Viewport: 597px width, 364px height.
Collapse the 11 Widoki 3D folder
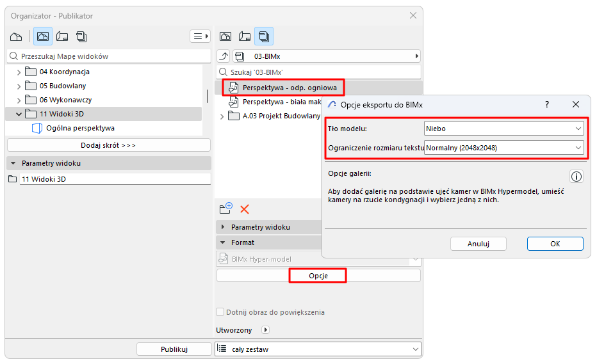[x=19, y=114]
